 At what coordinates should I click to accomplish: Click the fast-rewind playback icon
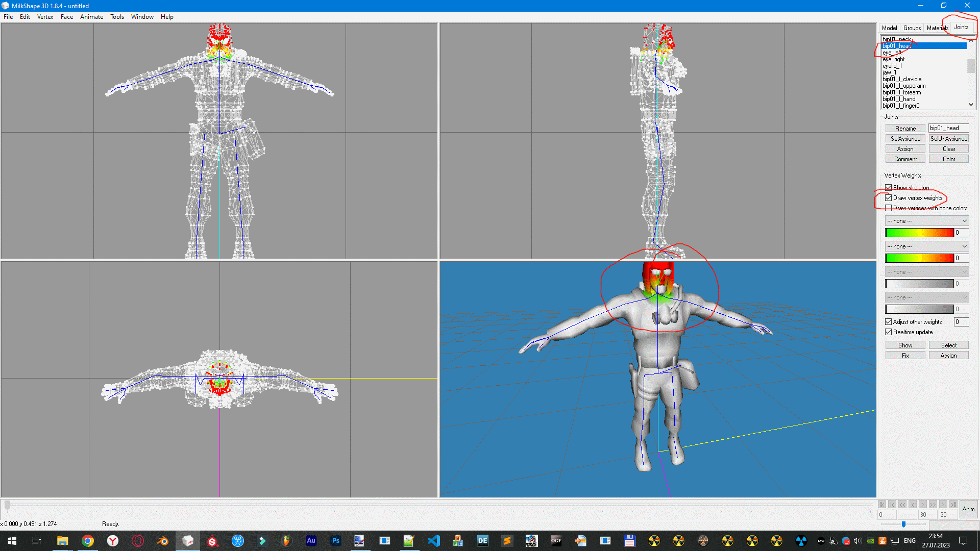coord(902,504)
